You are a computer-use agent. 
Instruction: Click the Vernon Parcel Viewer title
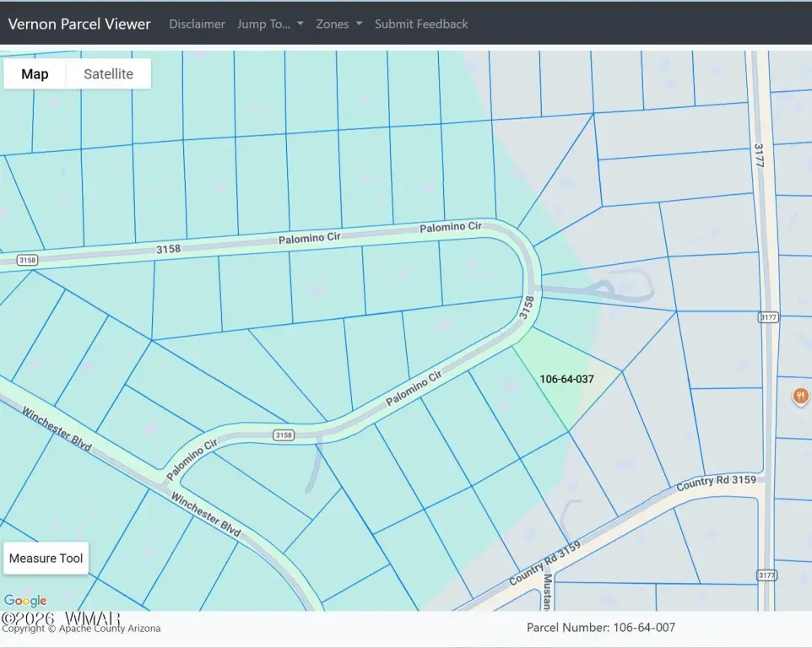click(79, 24)
